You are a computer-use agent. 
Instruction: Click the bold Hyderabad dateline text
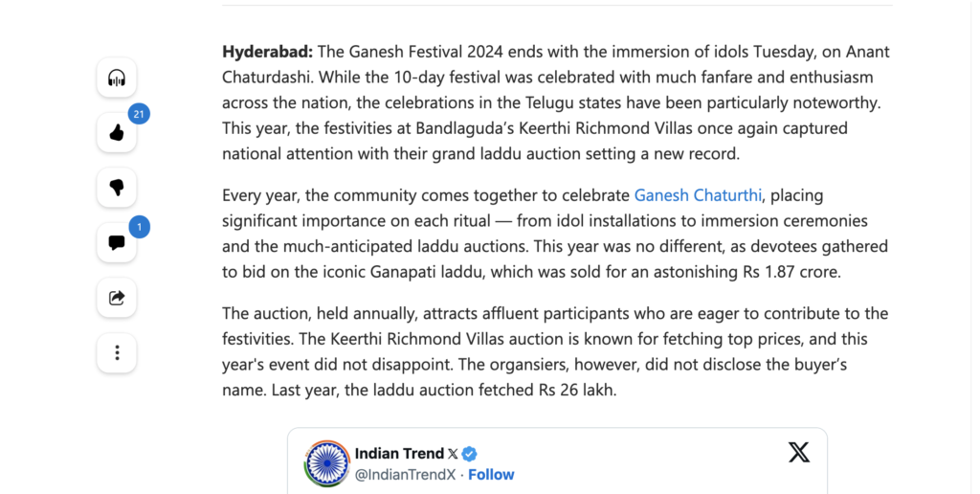(x=267, y=52)
